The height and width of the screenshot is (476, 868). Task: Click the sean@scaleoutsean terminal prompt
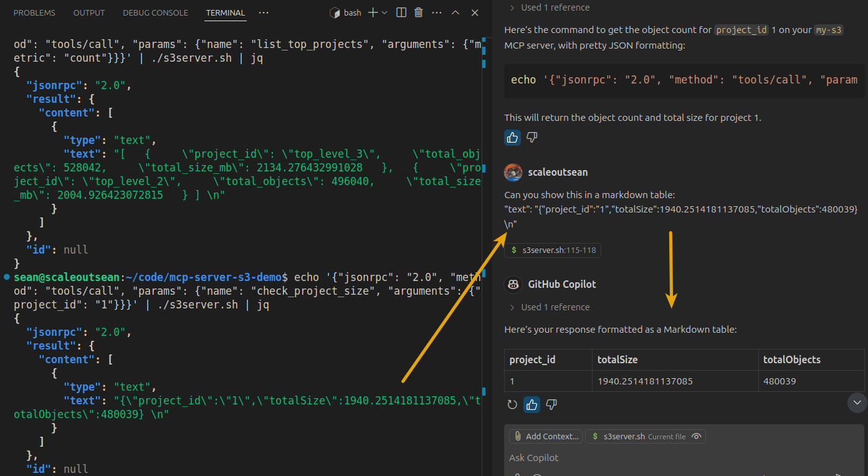point(65,277)
